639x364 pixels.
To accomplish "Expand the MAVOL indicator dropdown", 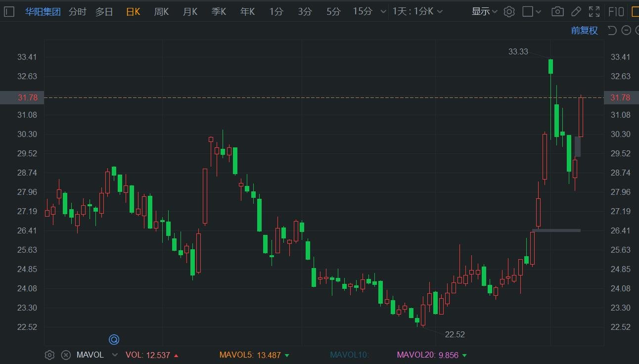I will click(x=115, y=355).
